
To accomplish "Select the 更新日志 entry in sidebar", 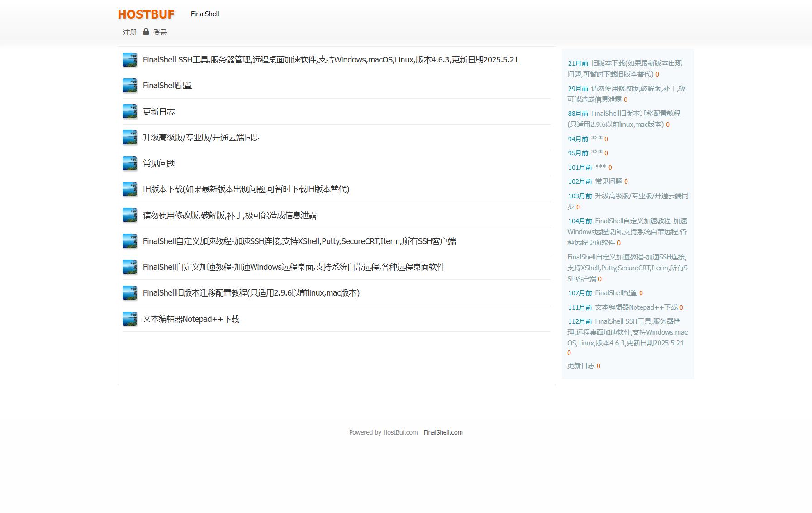I will pos(581,366).
